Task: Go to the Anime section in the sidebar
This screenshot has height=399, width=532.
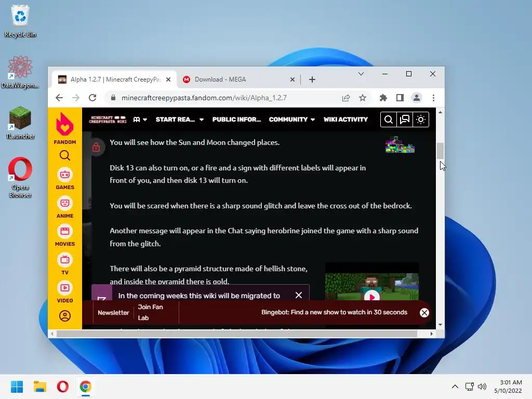Action: (65, 207)
